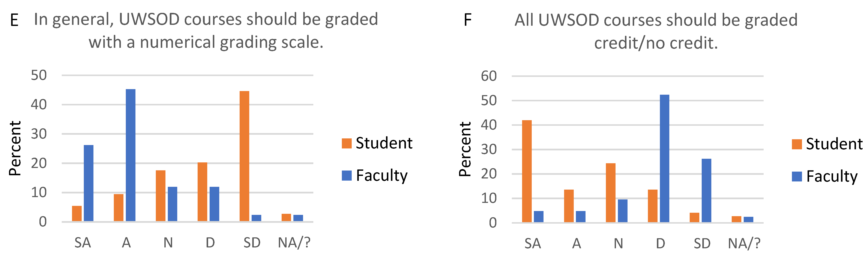Click the 60 tick label on chart F
The height and width of the screenshot is (259, 868).
click(489, 76)
